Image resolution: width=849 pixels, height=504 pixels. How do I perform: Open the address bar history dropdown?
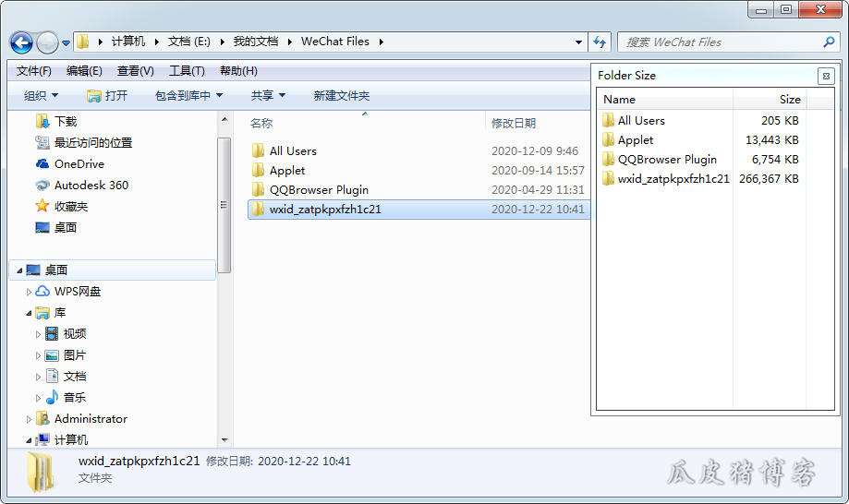(578, 42)
